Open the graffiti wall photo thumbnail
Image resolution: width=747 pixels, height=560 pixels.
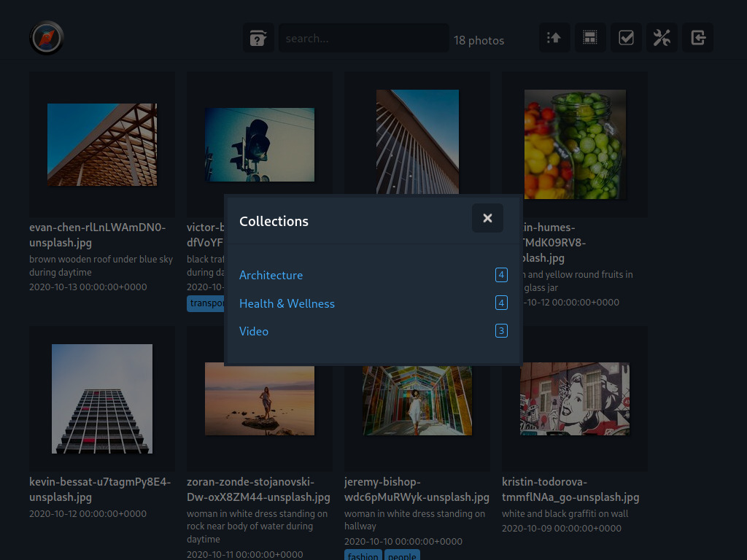pyautogui.click(x=575, y=399)
